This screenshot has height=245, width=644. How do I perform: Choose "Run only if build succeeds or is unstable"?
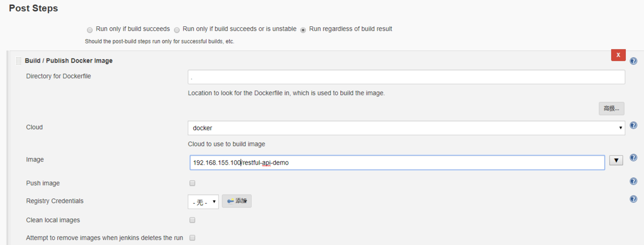coord(177,29)
